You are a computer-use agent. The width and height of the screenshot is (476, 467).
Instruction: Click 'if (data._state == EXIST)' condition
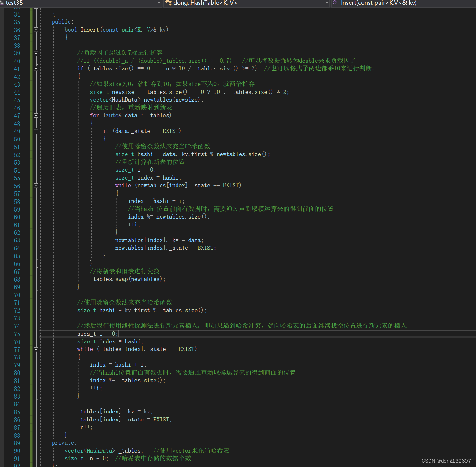click(142, 131)
